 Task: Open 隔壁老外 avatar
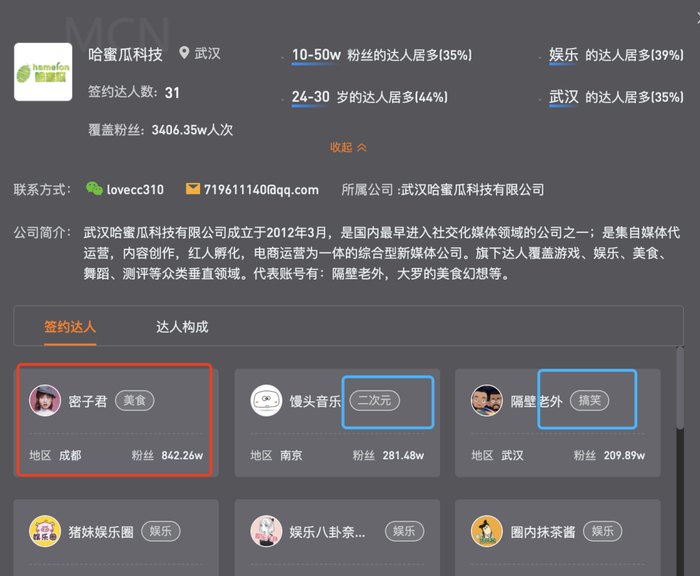[487, 401]
